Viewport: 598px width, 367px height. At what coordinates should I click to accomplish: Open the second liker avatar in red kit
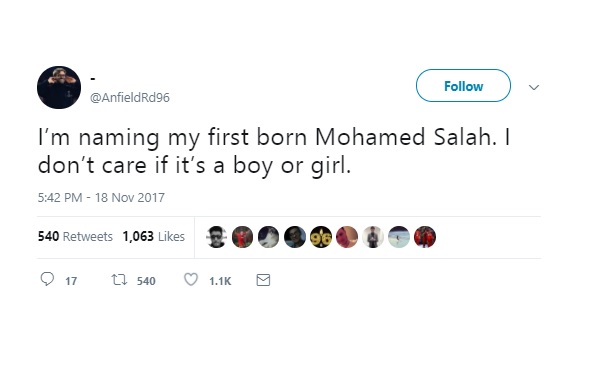243,237
